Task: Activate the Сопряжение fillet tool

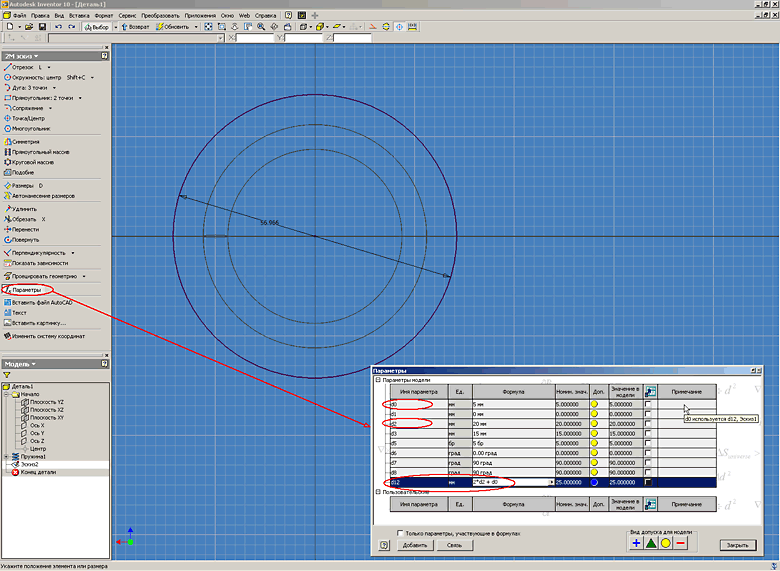Action: point(23,108)
